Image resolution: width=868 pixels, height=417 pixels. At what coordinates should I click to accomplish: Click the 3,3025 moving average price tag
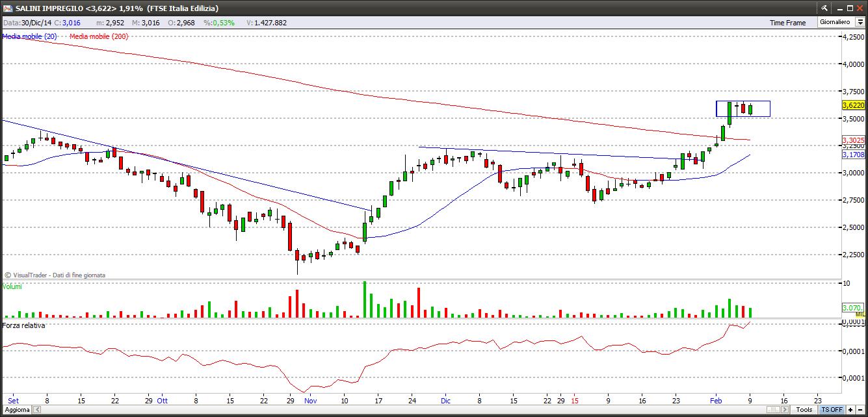click(x=853, y=140)
